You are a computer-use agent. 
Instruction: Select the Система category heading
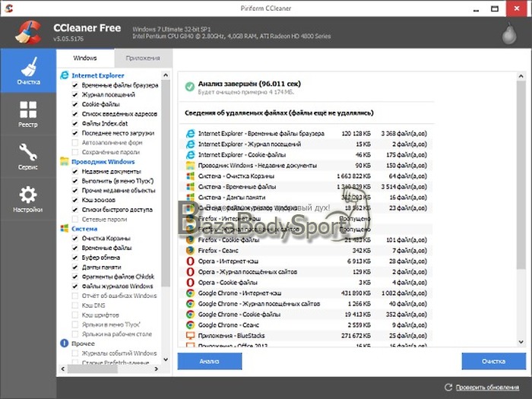click(x=84, y=229)
